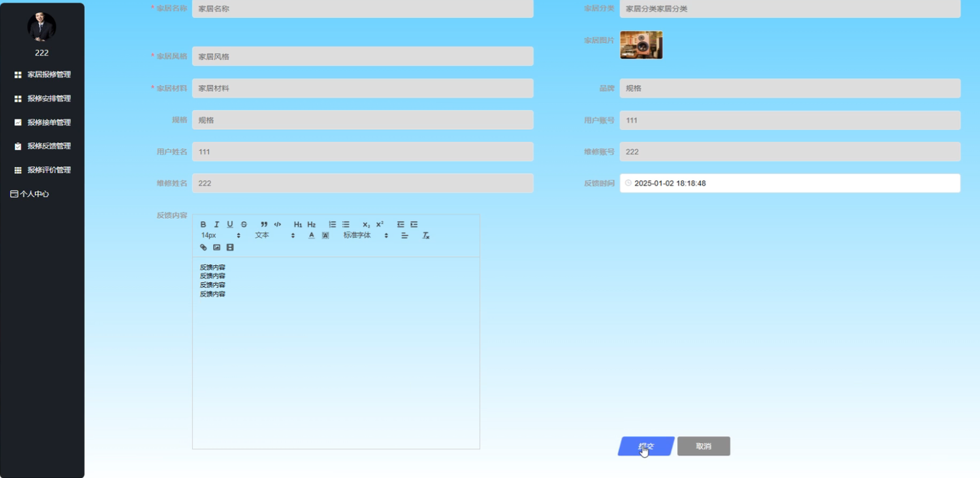The image size is (980, 478).
Task: Click the 用户账号 field containing 111
Action: coord(790,120)
